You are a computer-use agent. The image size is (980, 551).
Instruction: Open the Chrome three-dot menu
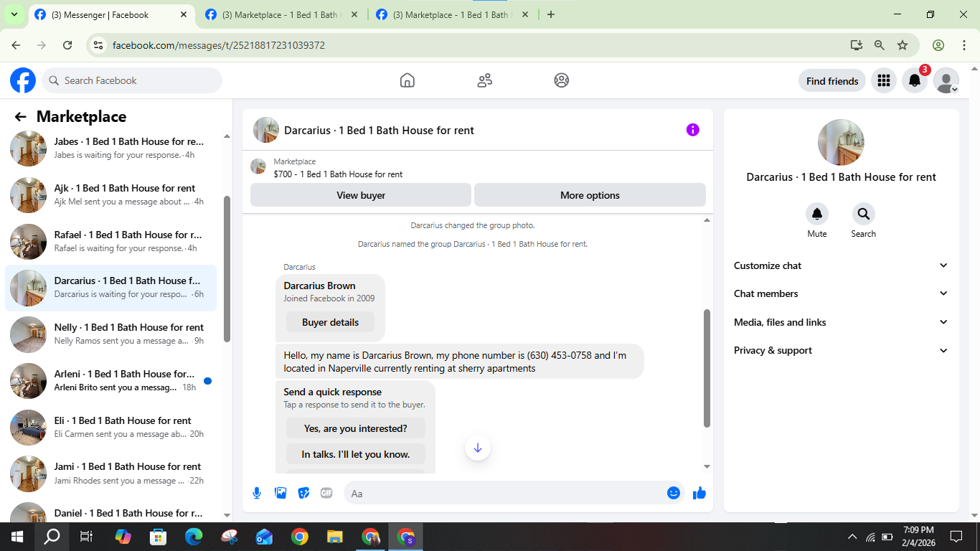point(963,44)
